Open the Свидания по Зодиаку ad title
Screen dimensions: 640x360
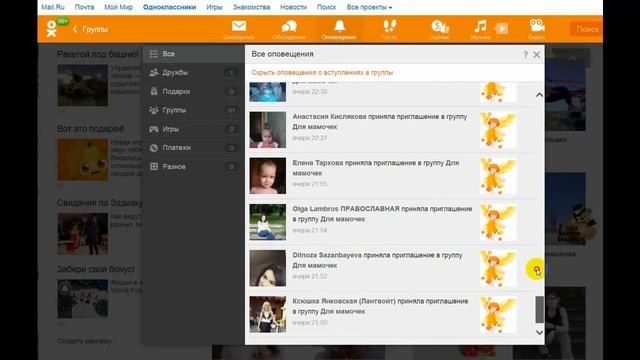pyautogui.click(x=100, y=203)
